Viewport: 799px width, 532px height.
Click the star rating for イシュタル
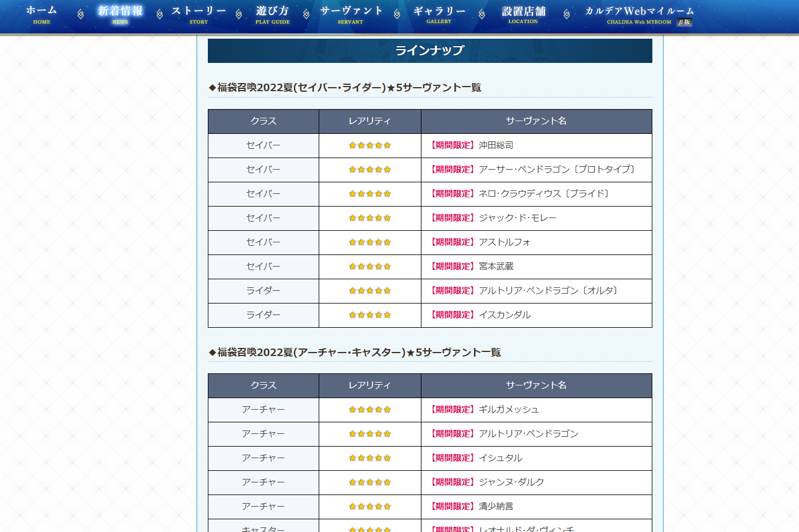tap(369, 458)
